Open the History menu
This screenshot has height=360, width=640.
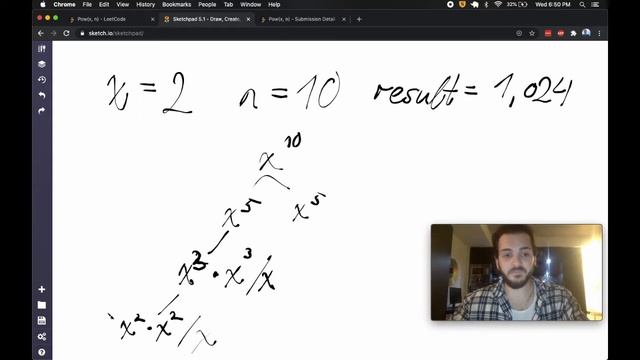(x=145, y=4)
